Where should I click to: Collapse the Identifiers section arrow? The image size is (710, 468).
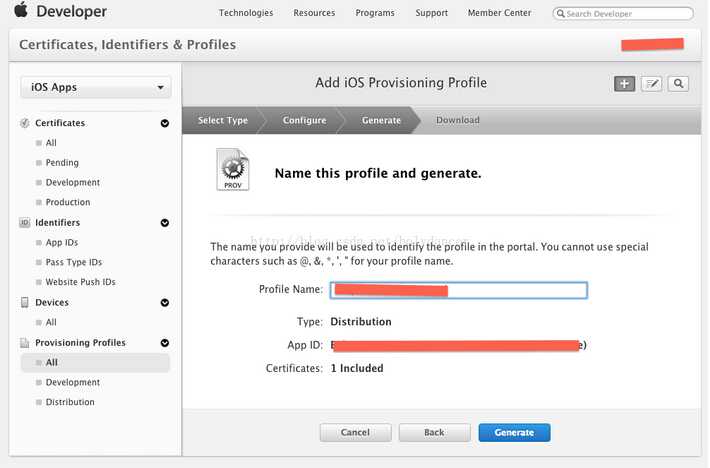[x=165, y=223]
